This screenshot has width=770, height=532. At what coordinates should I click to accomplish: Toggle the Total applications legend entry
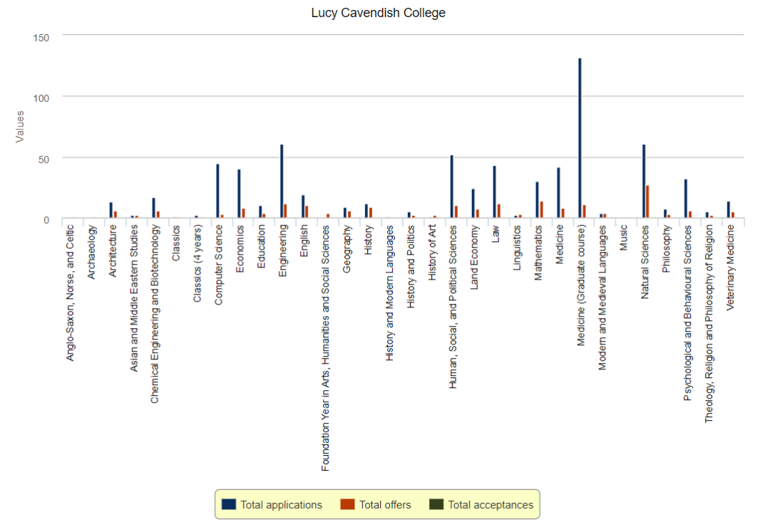point(272,504)
